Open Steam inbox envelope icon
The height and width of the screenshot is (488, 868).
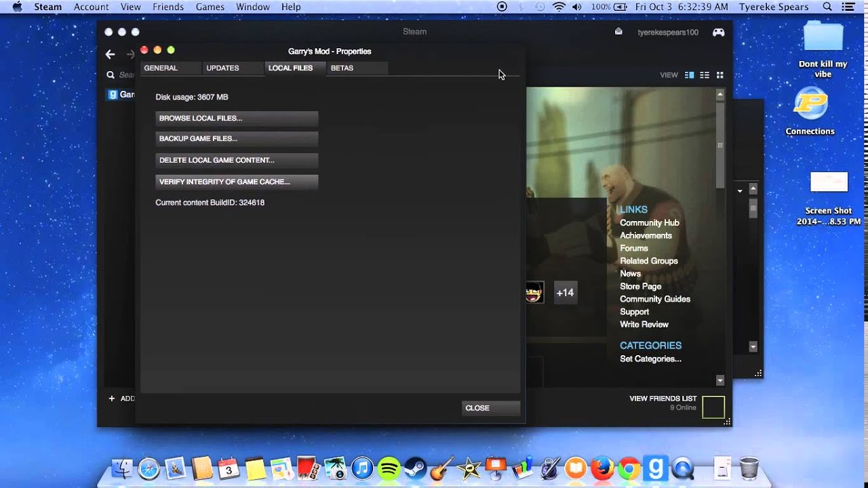pyautogui.click(x=618, y=31)
